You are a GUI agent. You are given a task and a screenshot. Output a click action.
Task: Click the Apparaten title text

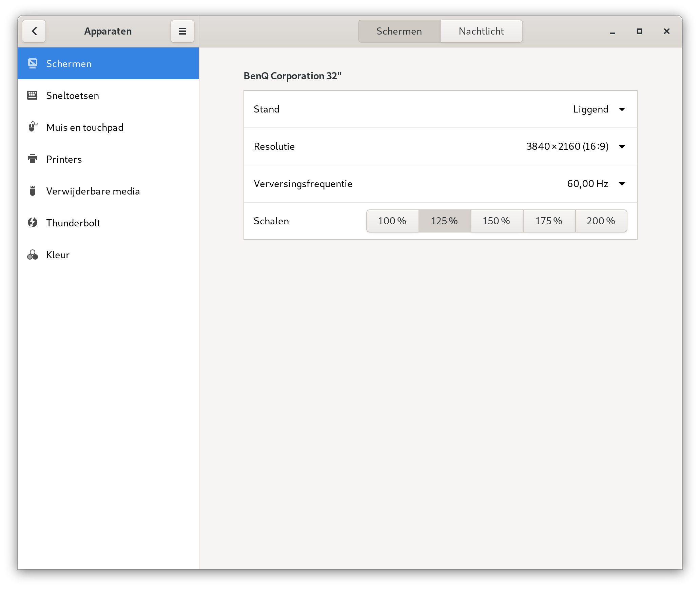(108, 31)
